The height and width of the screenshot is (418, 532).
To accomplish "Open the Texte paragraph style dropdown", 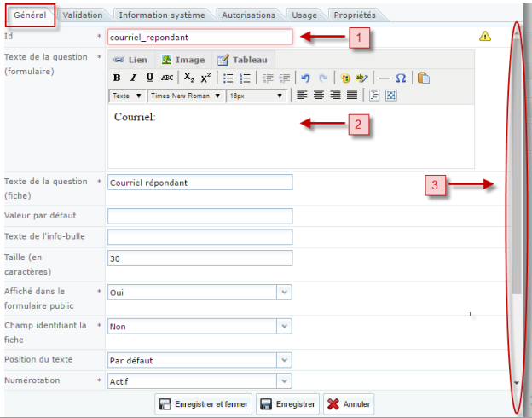I will coord(127,96).
